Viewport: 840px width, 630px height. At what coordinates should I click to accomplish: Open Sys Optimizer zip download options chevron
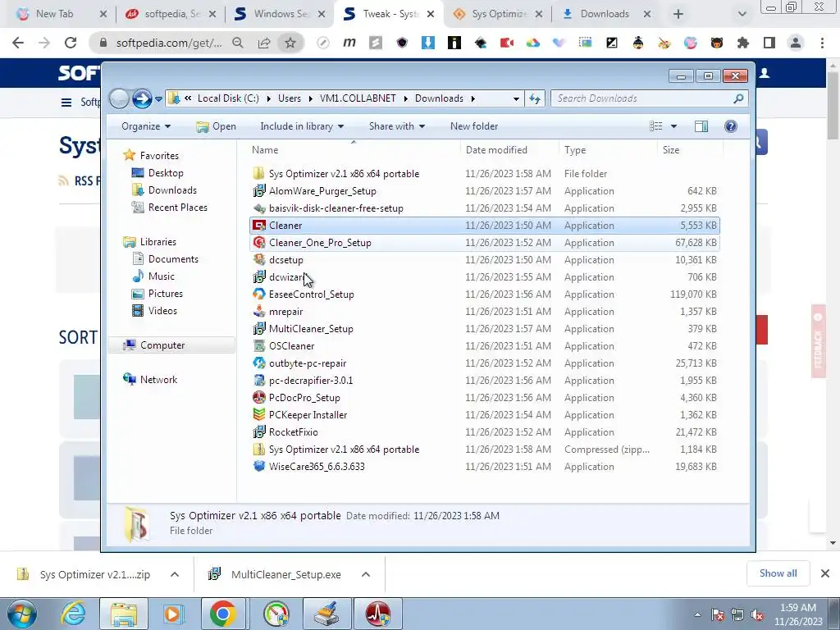[x=175, y=574]
